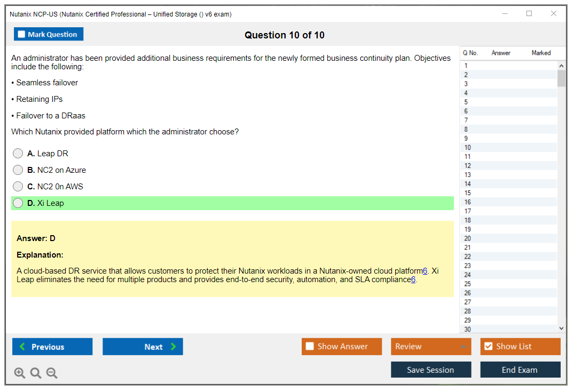Advance with the Next button
574x392 pixels.
click(x=143, y=347)
